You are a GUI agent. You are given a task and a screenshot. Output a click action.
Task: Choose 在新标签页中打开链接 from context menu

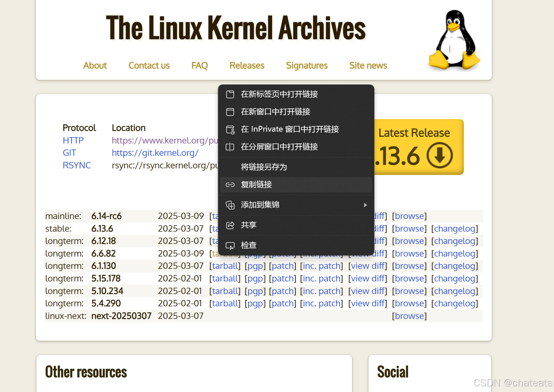click(x=296, y=94)
